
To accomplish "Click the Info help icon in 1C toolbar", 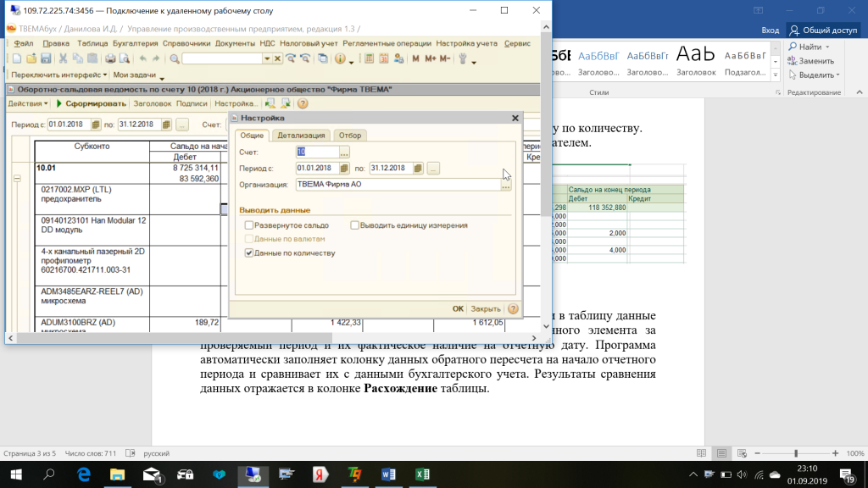I will 340,58.
